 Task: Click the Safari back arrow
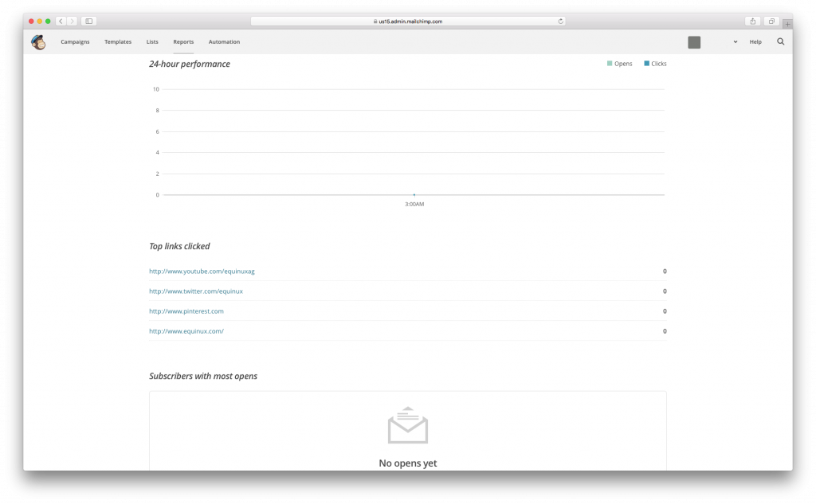pos(61,21)
